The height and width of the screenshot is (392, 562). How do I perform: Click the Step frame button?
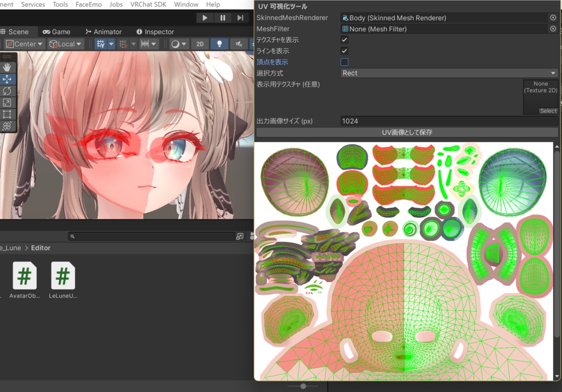pos(240,18)
